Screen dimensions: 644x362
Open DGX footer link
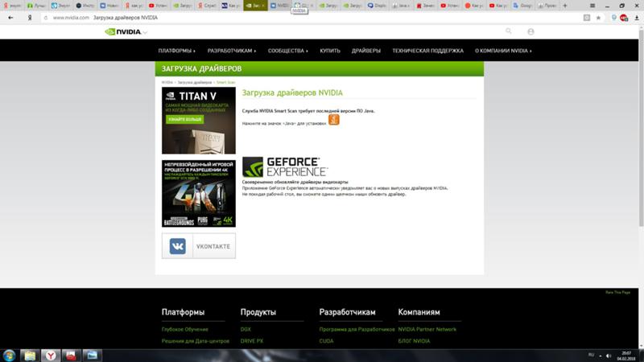[246, 329]
